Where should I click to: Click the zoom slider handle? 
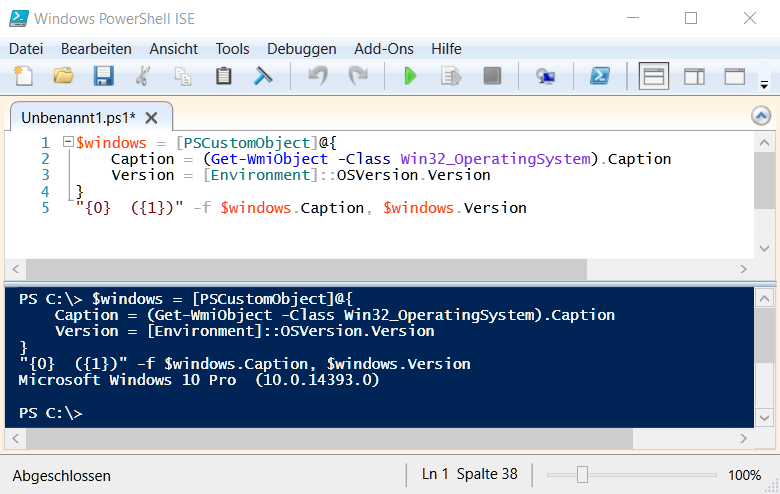[582, 475]
